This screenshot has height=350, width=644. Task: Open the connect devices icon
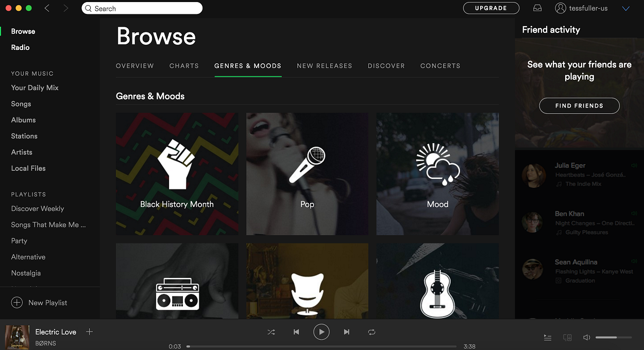click(567, 338)
